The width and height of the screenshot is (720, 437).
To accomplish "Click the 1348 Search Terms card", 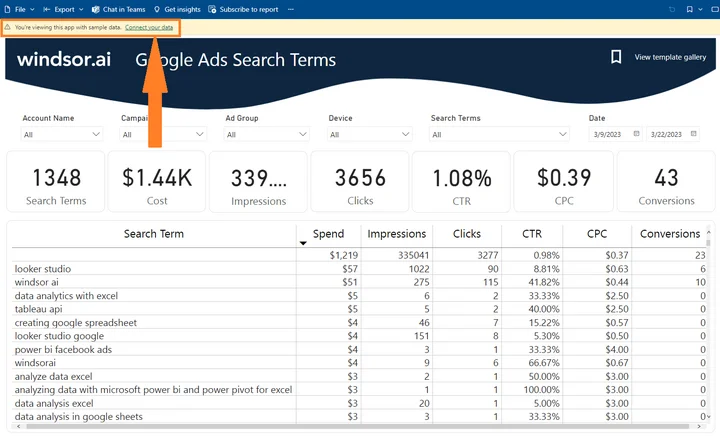I will coord(56,182).
